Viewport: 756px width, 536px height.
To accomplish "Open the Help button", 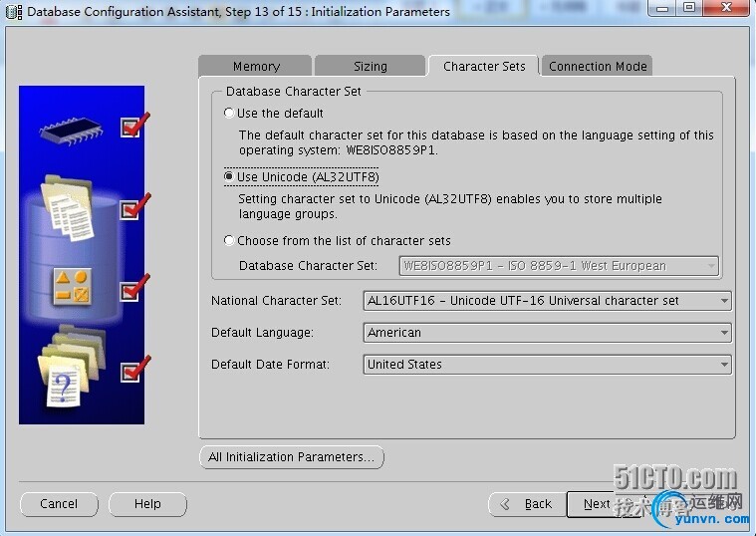I will point(147,504).
